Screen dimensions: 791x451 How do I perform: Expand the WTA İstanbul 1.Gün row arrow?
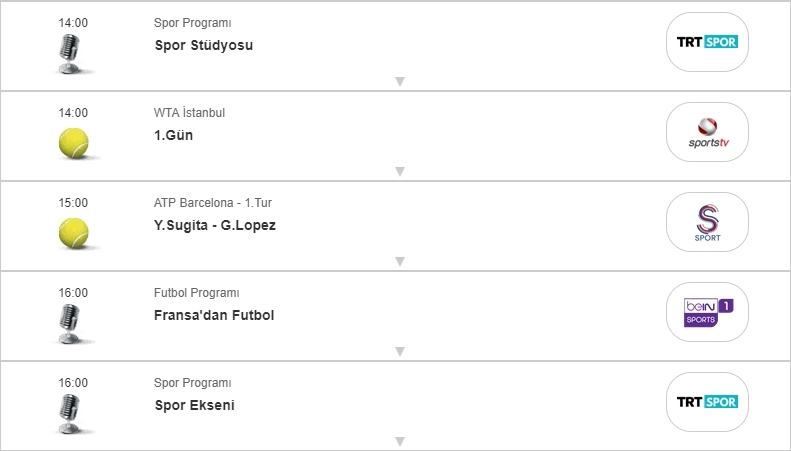pyautogui.click(x=399, y=171)
